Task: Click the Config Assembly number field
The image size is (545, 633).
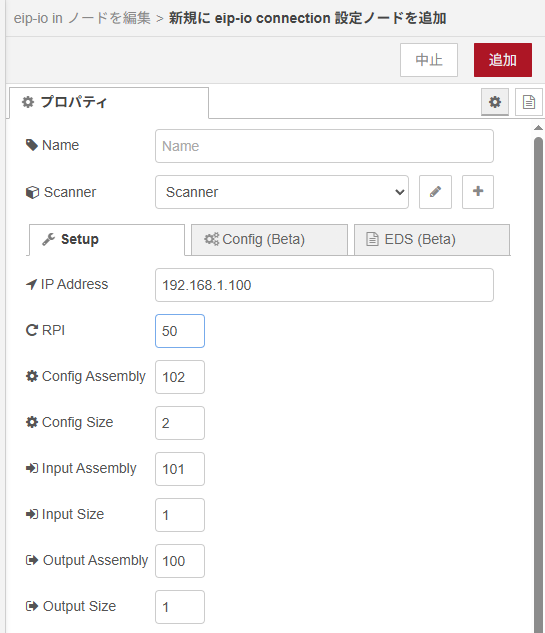Action: tap(180, 377)
